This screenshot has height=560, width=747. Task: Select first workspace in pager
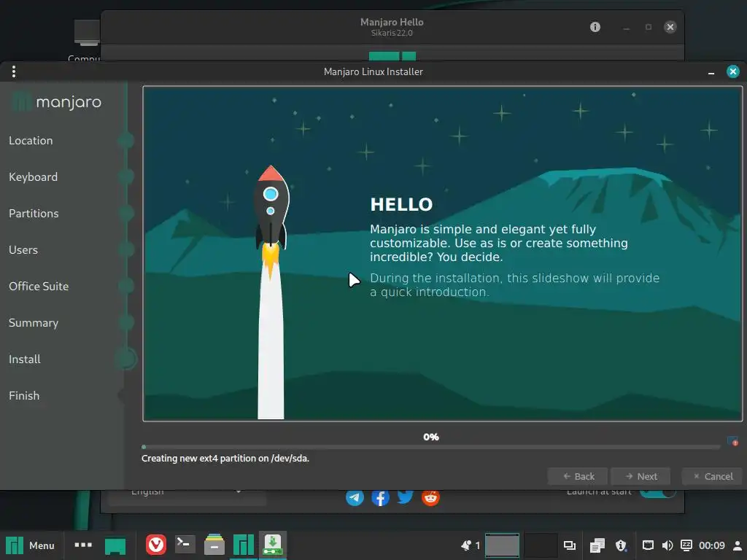pyautogui.click(x=502, y=545)
